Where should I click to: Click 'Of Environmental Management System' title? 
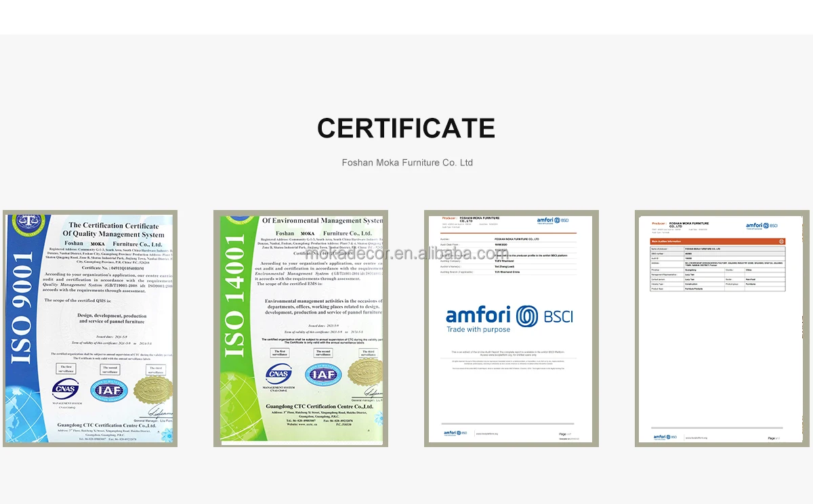(x=322, y=221)
